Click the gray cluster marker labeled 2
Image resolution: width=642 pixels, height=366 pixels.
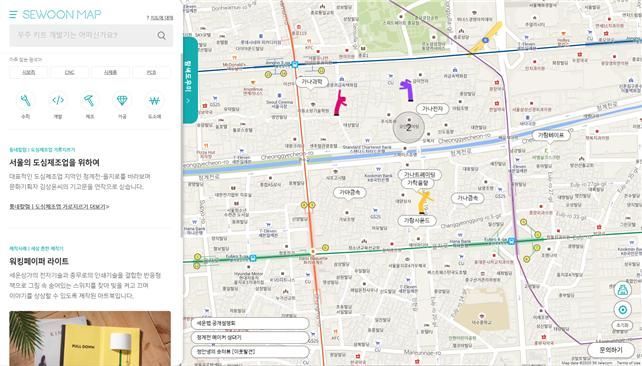[x=409, y=127]
